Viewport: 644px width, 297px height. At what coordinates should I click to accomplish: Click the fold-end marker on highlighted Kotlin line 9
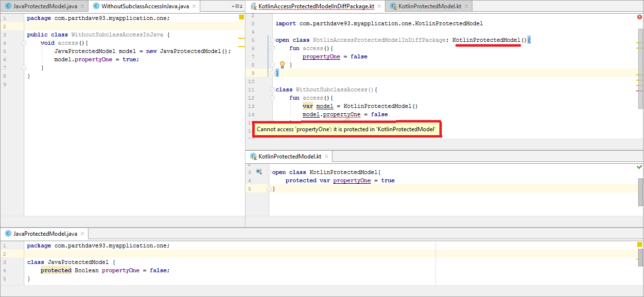(x=272, y=73)
